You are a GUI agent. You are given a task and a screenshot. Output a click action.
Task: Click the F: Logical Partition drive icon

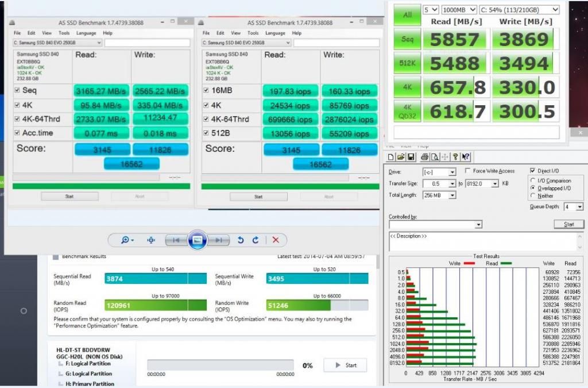pos(61,364)
